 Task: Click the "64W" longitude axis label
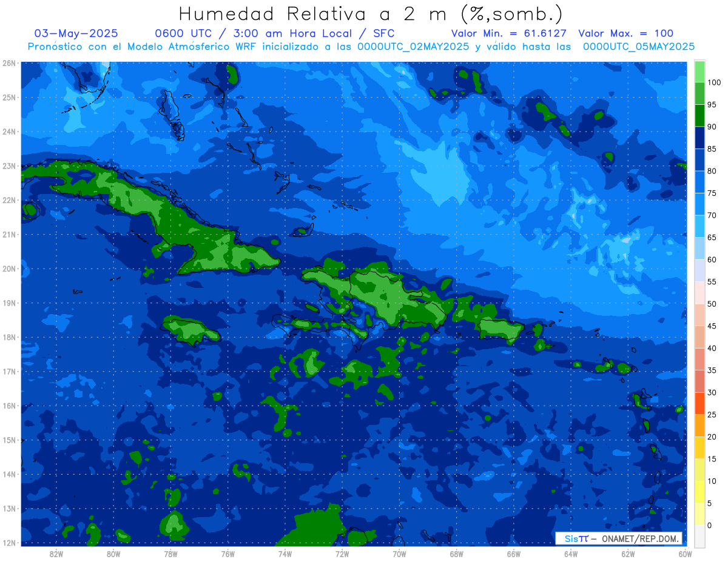[x=571, y=554]
